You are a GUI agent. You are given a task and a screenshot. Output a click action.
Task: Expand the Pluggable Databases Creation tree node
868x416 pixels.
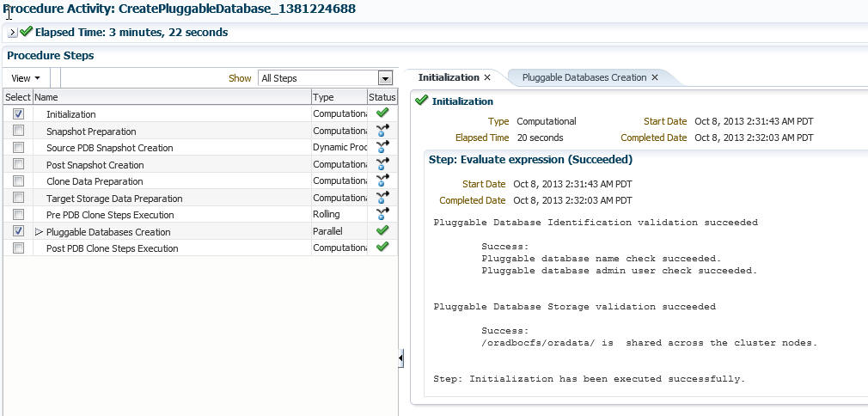tap(39, 231)
